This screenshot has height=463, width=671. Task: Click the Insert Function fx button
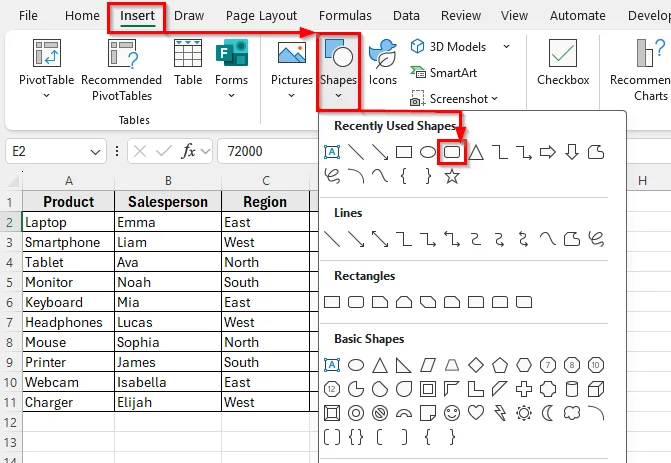[x=188, y=151]
